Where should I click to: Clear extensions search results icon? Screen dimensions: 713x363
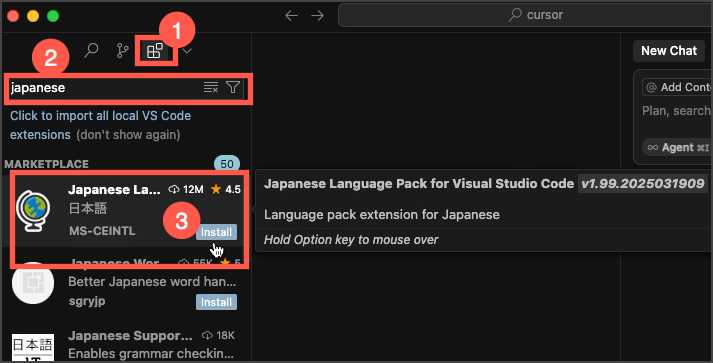click(x=211, y=87)
